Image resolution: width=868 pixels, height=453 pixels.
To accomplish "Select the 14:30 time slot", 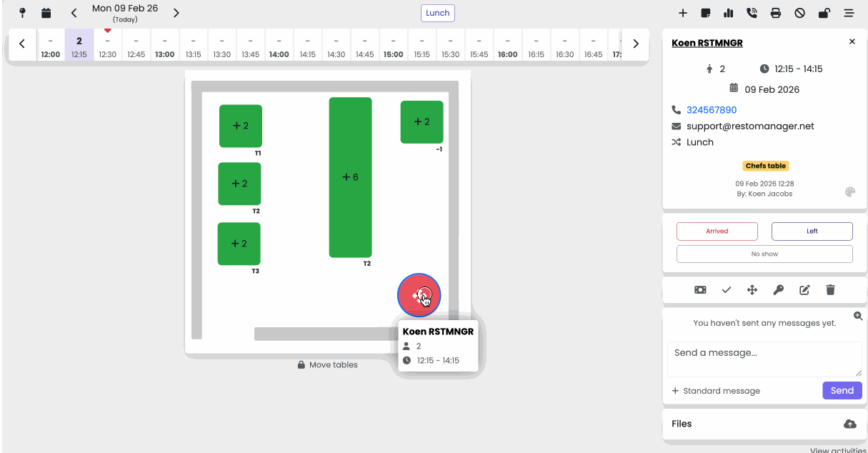I will pos(336,47).
